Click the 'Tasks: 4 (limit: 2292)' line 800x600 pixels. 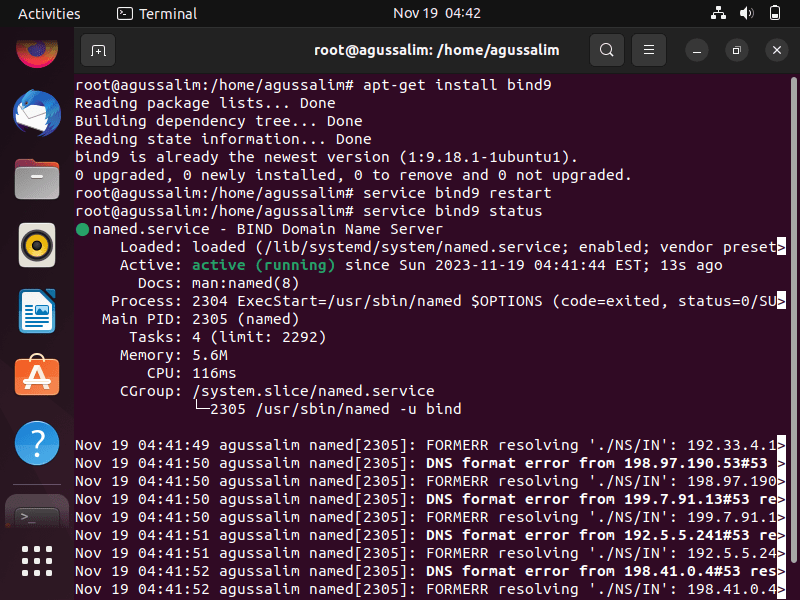pyautogui.click(x=227, y=337)
